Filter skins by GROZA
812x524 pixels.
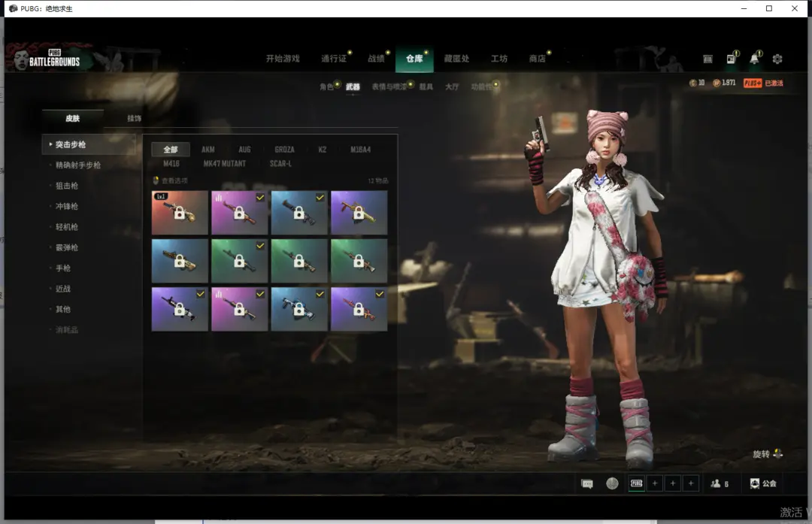coord(285,150)
